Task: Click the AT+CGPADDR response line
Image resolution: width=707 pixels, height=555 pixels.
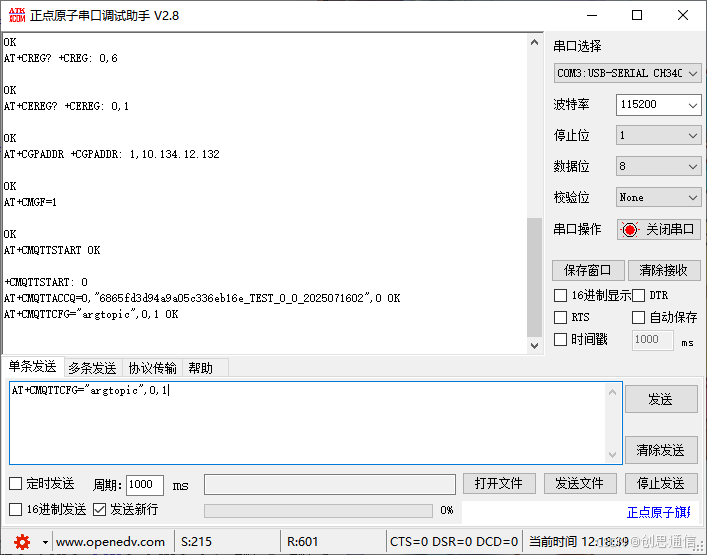Action: pyautogui.click(x=111, y=154)
